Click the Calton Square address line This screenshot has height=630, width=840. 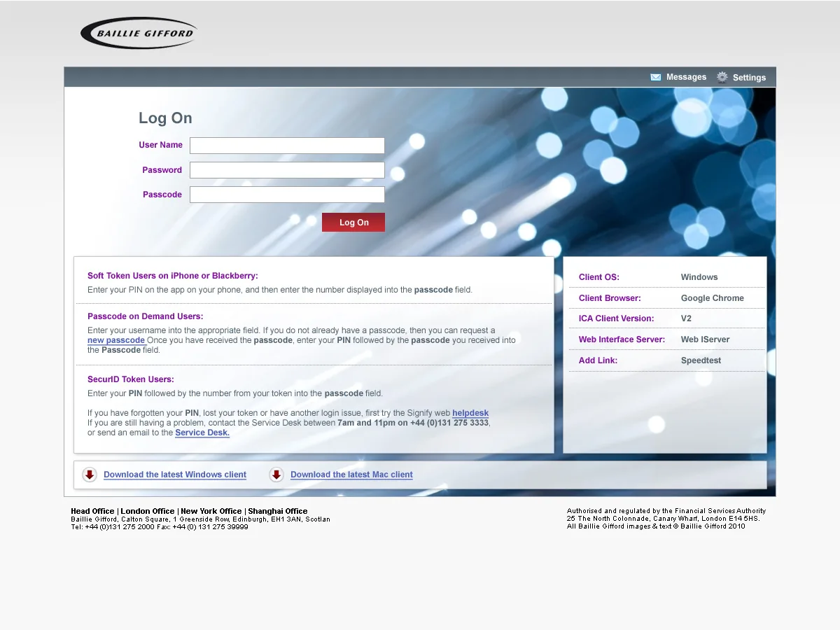[200, 519]
